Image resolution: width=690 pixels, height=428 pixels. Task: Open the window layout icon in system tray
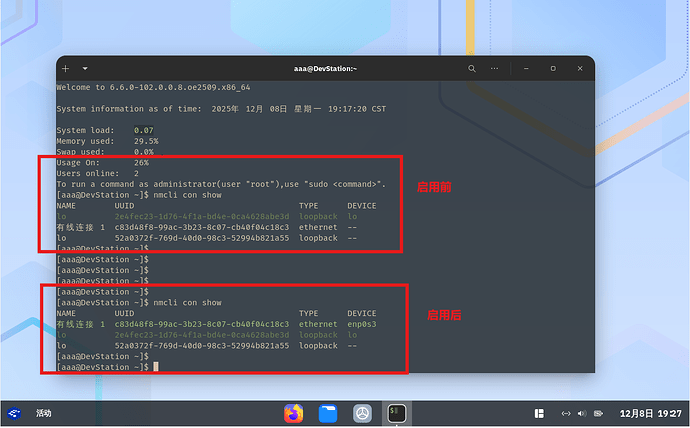coord(540,412)
